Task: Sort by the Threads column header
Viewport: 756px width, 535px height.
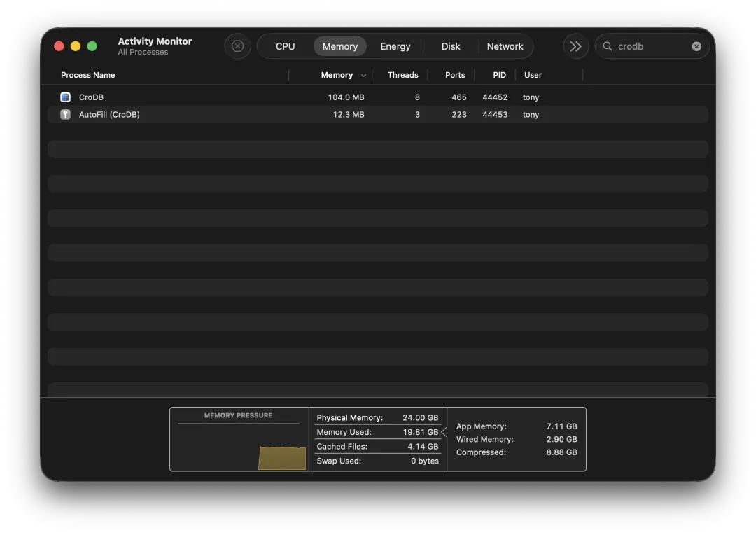Action: pos(402,75)
